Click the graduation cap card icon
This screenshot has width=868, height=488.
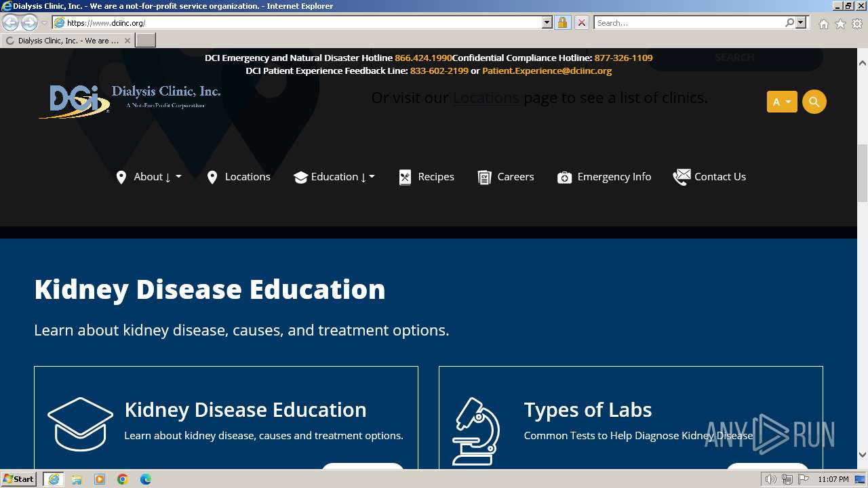pyautogui.click(x=80, y=424)
